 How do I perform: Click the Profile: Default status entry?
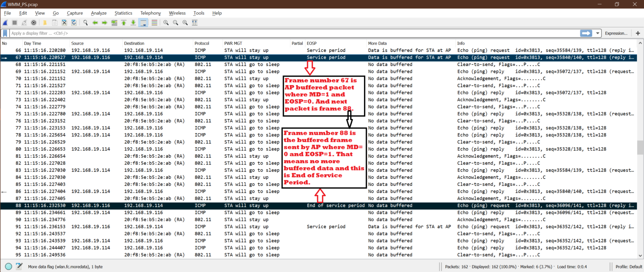point(629,267)
